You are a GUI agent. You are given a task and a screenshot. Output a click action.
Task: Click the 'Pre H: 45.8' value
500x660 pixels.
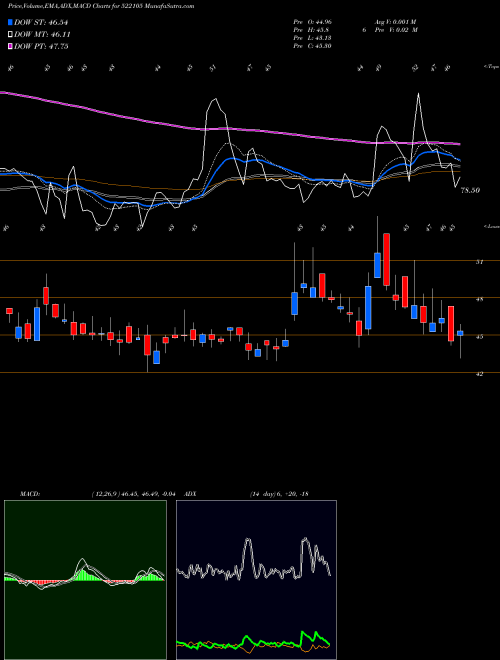pos(311,30)
